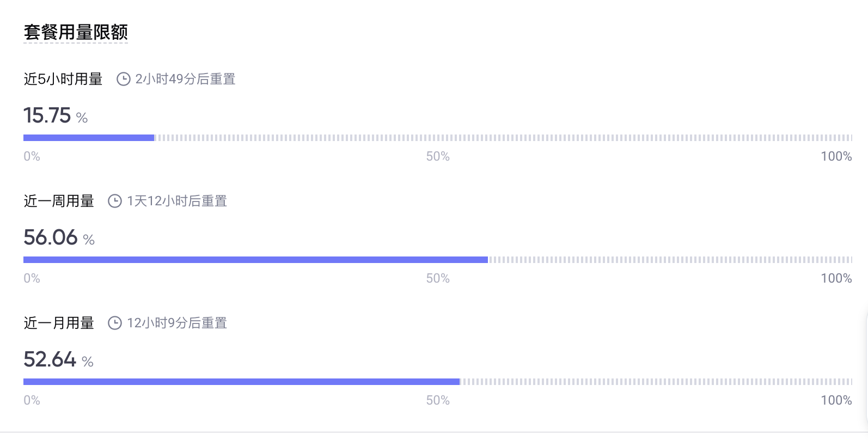Click the filled part of weekly usage bar
This screenshot has height=440, width=868.
pos(255,260)
